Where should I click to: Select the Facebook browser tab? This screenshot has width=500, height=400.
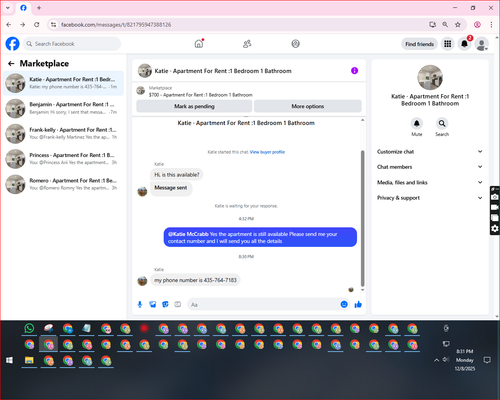point(23,8)
